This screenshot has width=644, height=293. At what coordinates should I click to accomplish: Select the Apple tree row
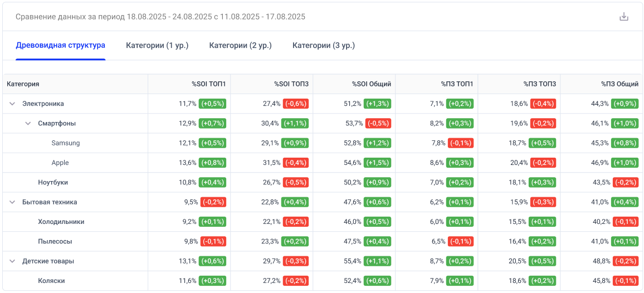[60, 163]
